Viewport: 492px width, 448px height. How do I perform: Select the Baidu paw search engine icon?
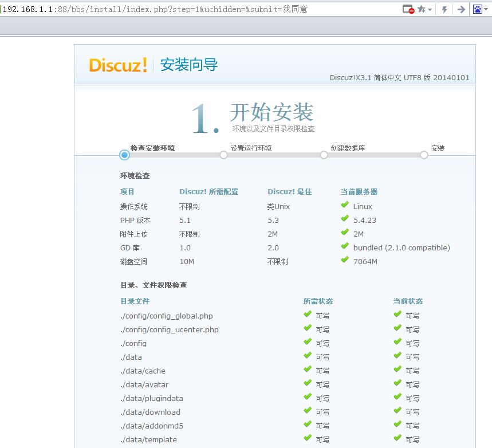click(x=478, y=9)
